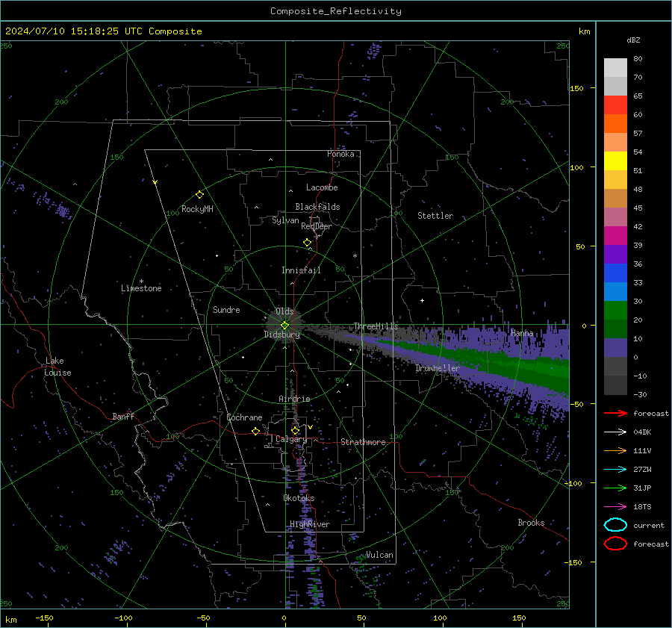Select the magenta 18TS arrow icon
This screenshot has width=672, height=628.
coord(615,507)
